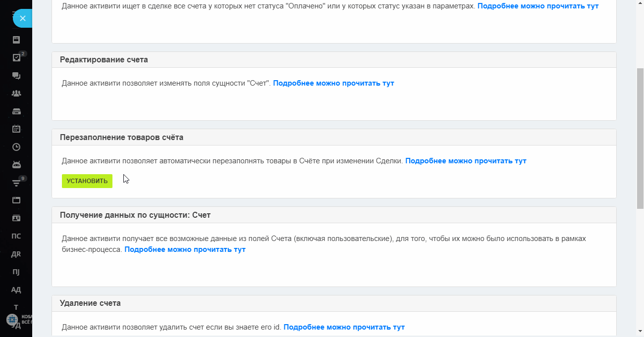The image size is (644, 337).
Task: Open the workgroups people icon
Action: pos(16,93)
